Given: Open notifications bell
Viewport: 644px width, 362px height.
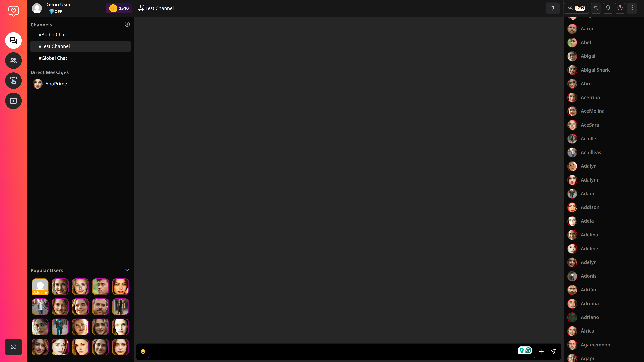Looking at the screenshot, I should click(608, 8).
